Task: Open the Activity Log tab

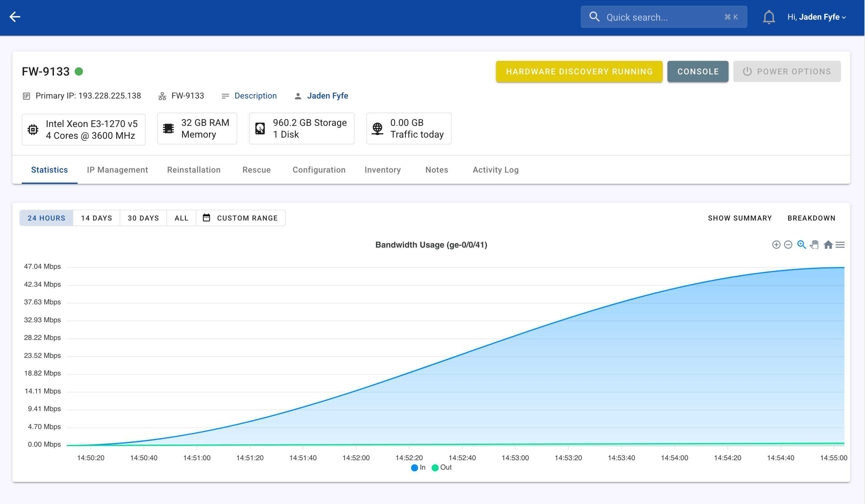Action: [496, 170]
